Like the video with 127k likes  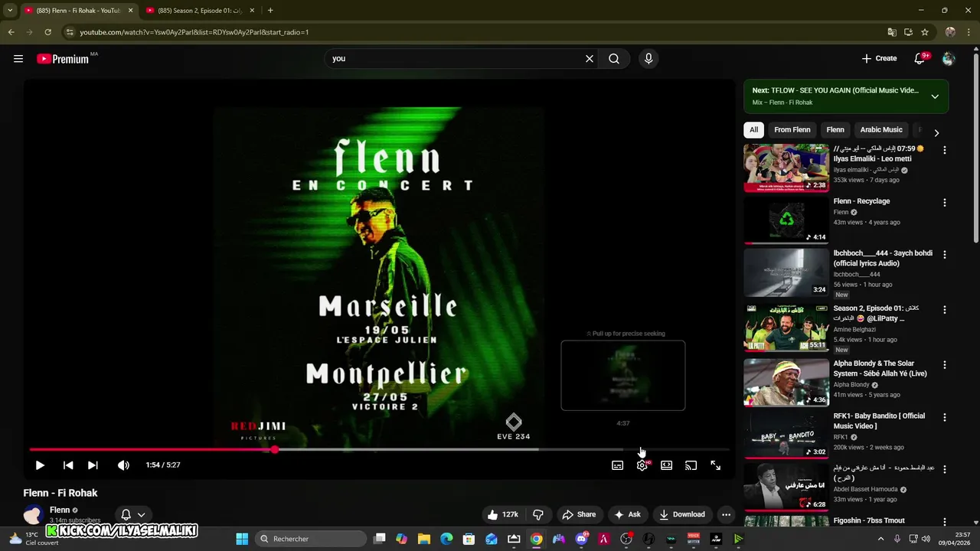[502, 515]
